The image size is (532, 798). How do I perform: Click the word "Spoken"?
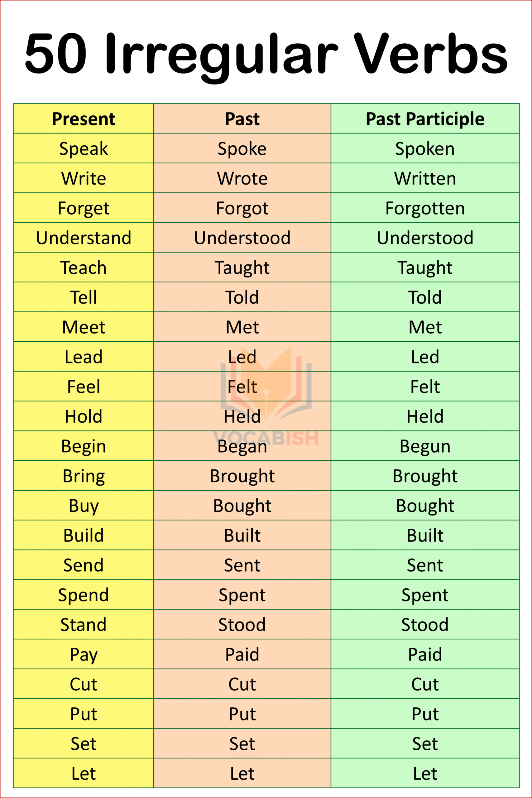425,149
